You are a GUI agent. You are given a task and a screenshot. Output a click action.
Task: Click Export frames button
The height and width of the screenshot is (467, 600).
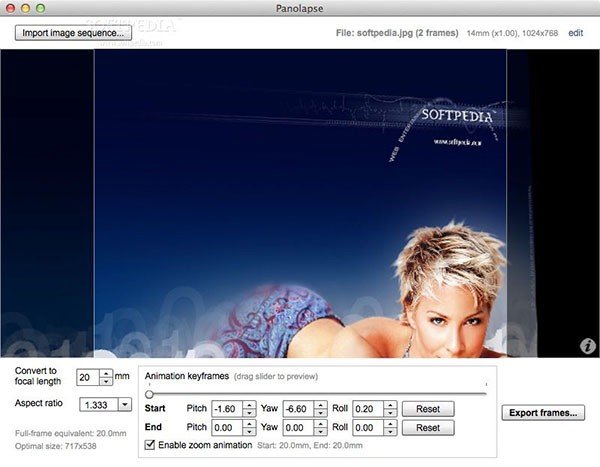pyautogui.click(x=543, y=413)
